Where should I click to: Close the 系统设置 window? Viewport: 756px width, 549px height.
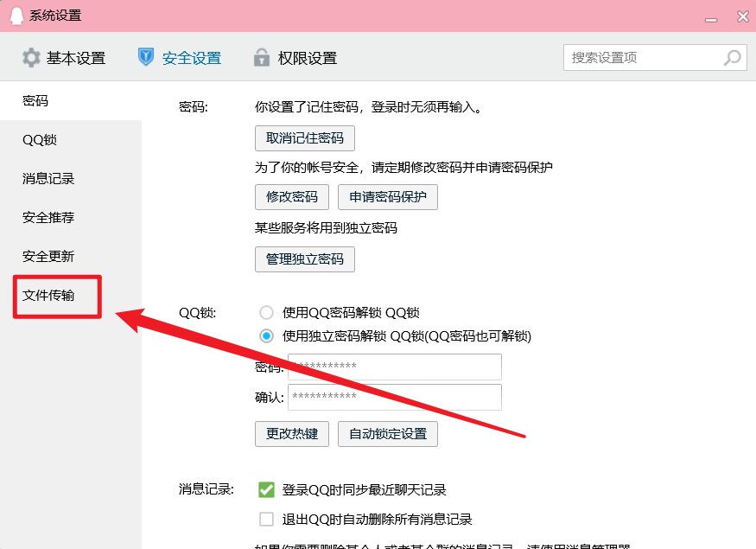pyautogui.click(x=743, y=16)
